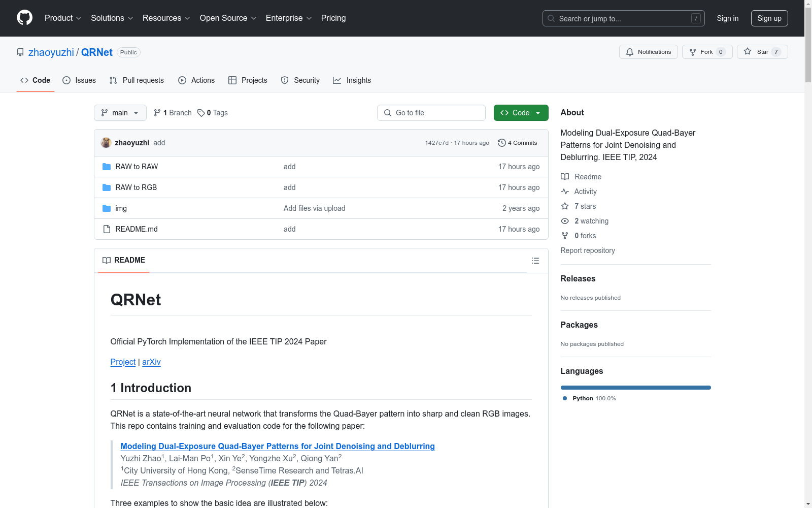This screenshot has height=508, width=812.
Task: Switch to the Actions tab
Action: click(x=196, y=80)
